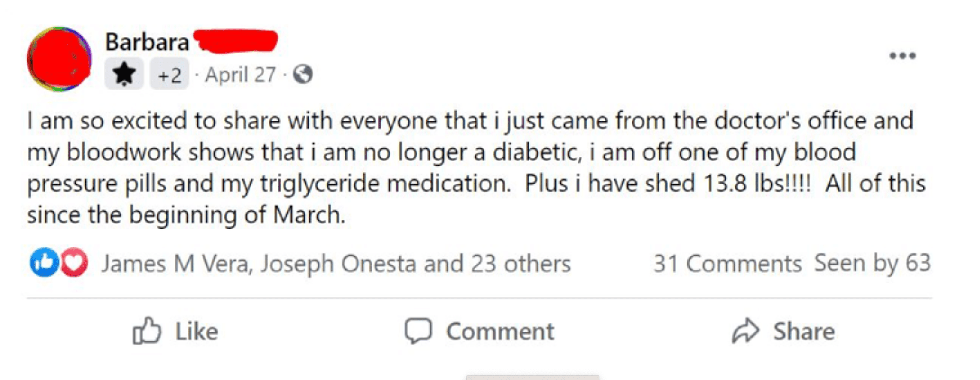Image resolution: width=980 pixels, height=380 pixels.
Task: Open the April 27 post timestamp
Action: tap(240, 75)
